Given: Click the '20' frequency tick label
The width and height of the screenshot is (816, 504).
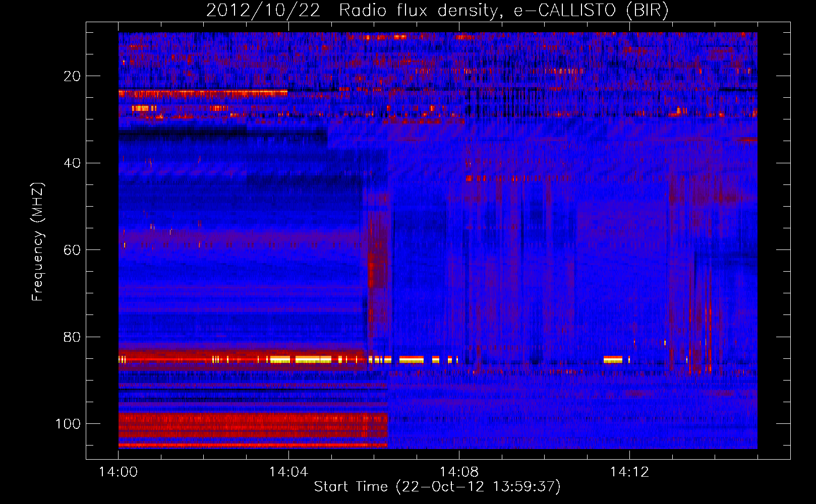Looking at the screenshot, I should pyautogui.click(x=72, y=76).
